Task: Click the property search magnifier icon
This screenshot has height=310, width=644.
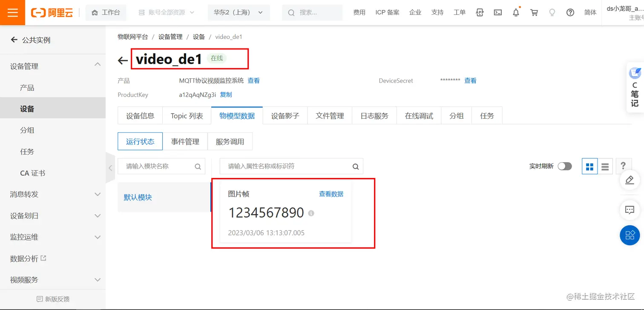Action: point(356,166)
